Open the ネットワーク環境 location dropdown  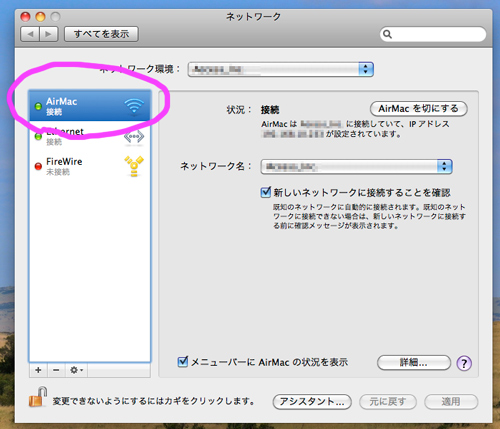tap(280, 69)
